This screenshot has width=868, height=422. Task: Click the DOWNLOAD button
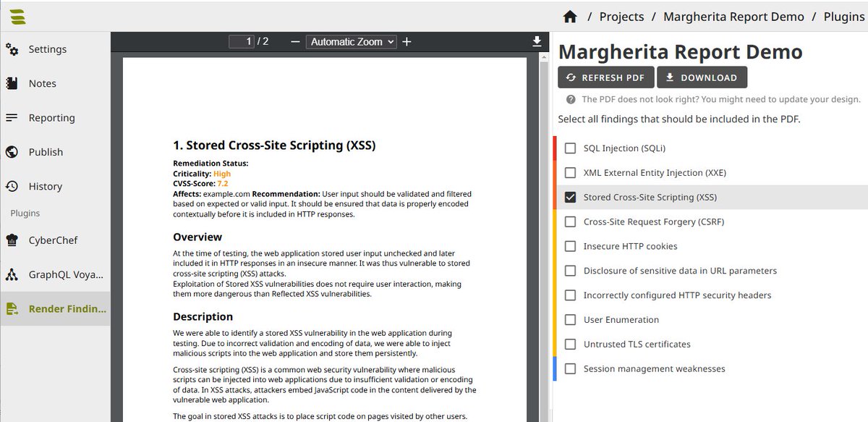click(x=702, y=77)
